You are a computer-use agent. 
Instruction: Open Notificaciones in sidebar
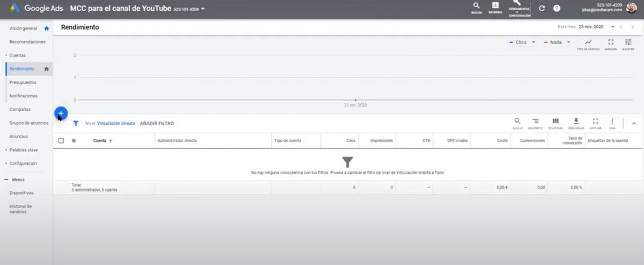point(24,96)
